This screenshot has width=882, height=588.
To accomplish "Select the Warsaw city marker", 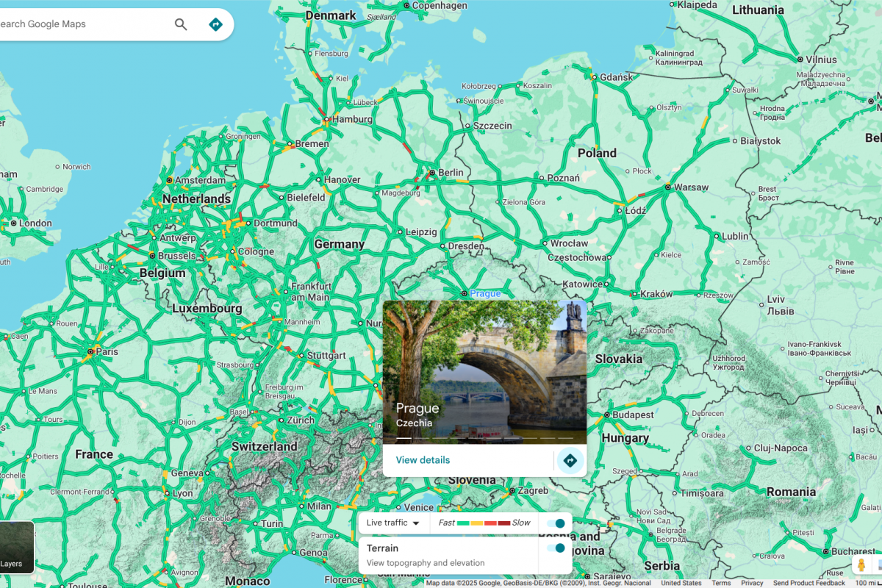I will pyautogui.click(x=667, y=187).
